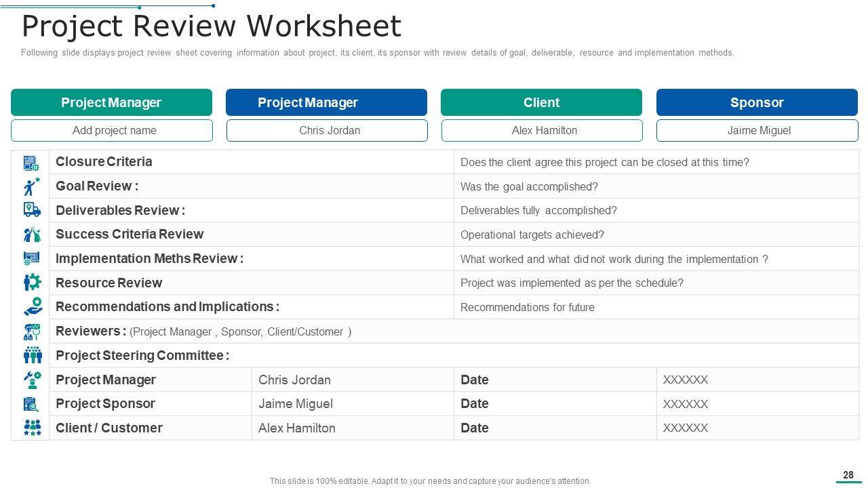This screenshot has height=488, width=868.
Task: Click the Goal Review icon
Action: point(31,186)
